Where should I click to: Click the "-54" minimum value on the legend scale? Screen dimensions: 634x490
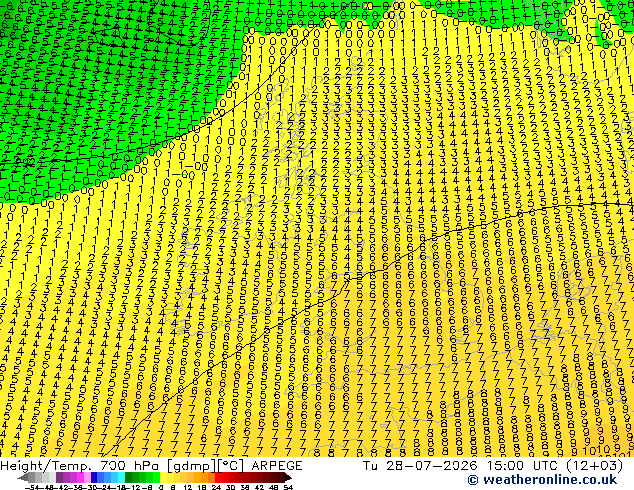[32, 488]
